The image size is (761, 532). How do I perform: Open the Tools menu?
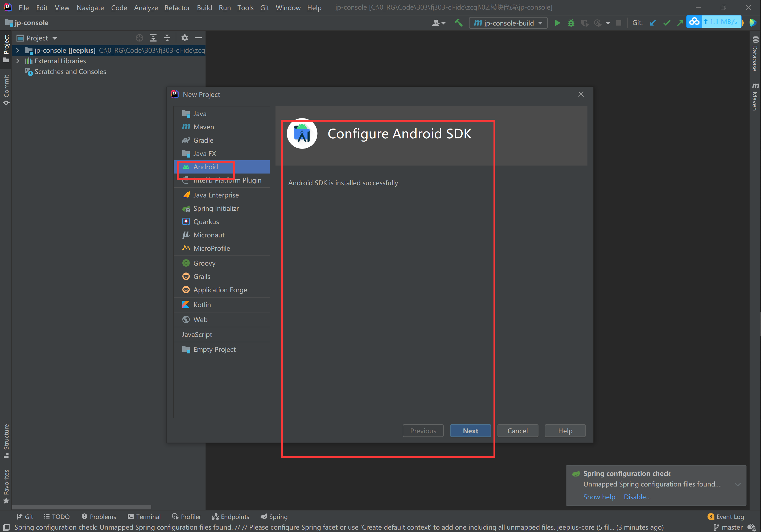click(245, 7)
